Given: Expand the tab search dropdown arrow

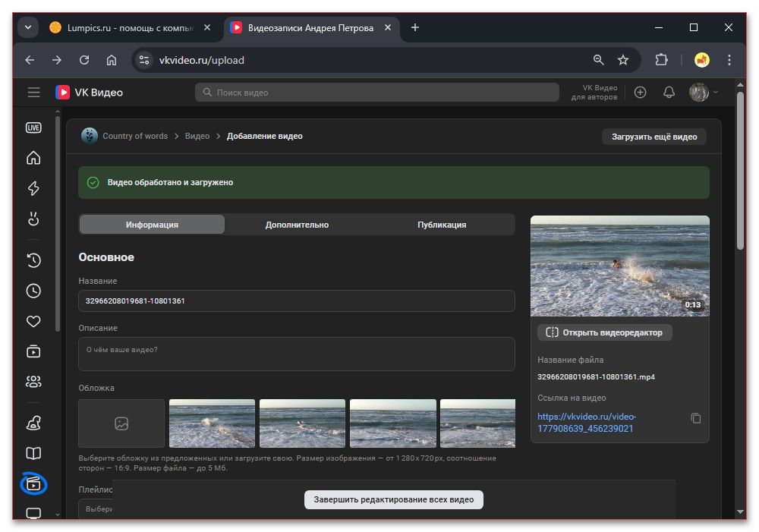Looking at the screenshot, I should coord(28,27).
